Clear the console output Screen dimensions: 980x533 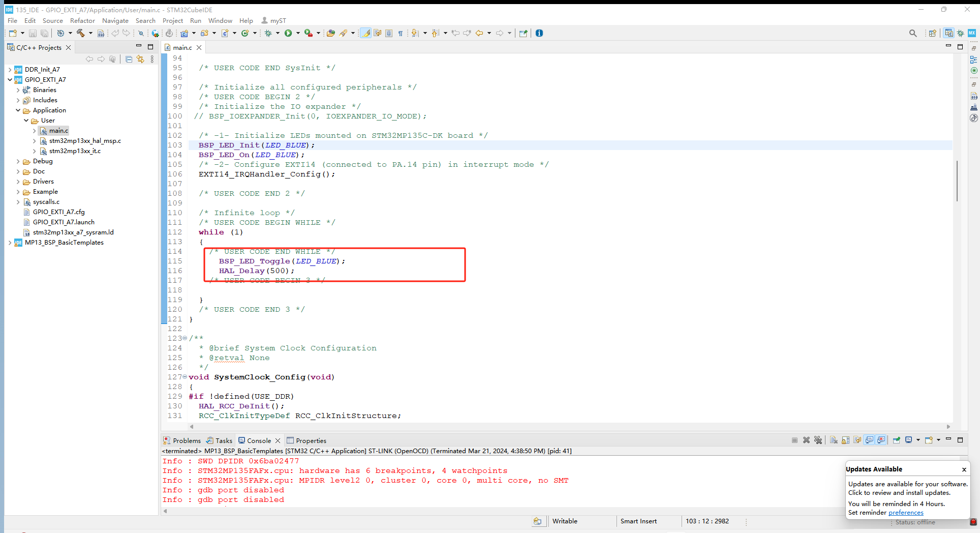tap(834, 440)
